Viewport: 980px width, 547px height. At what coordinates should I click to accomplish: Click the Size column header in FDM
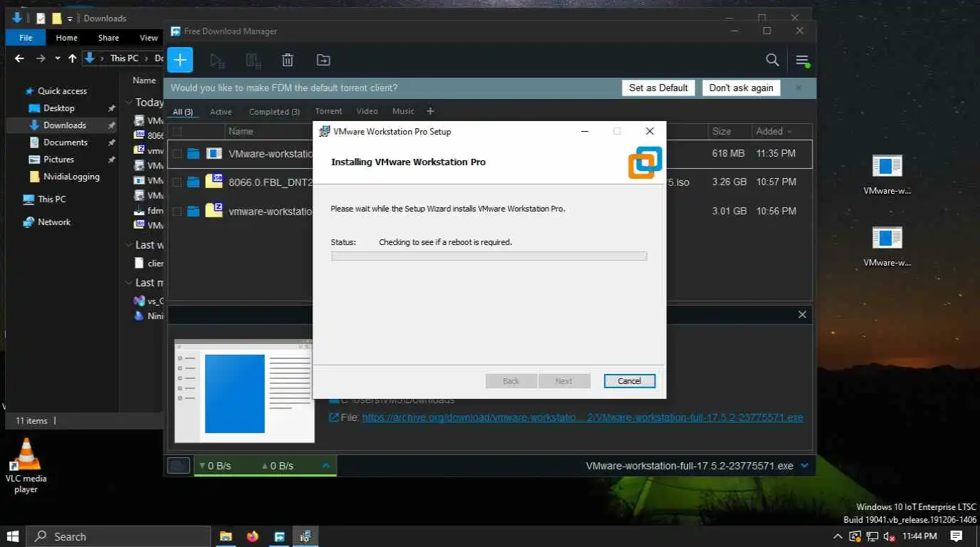721,131
